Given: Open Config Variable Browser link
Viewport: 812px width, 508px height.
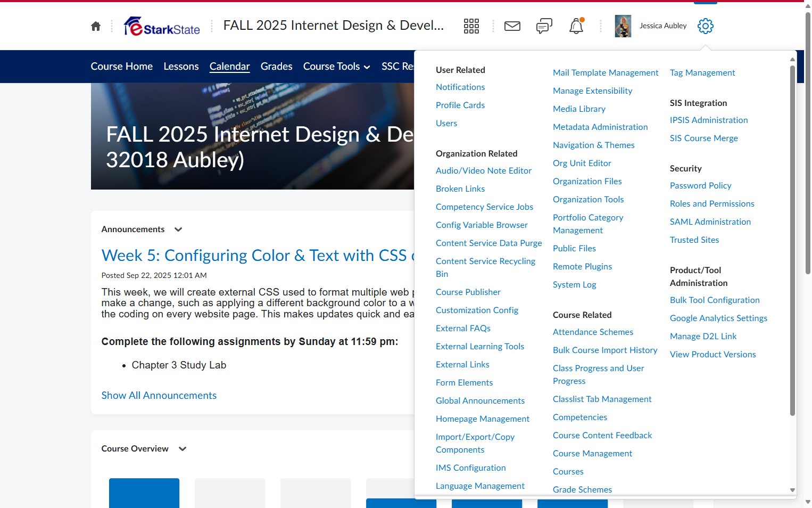Looking at the screenshot, I should click(482, 225).
